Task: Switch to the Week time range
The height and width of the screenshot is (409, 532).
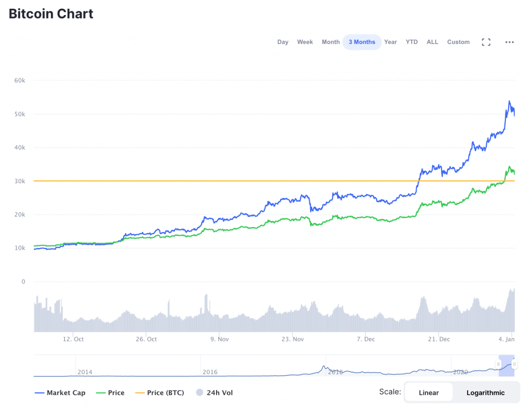Action: (305, 42)
